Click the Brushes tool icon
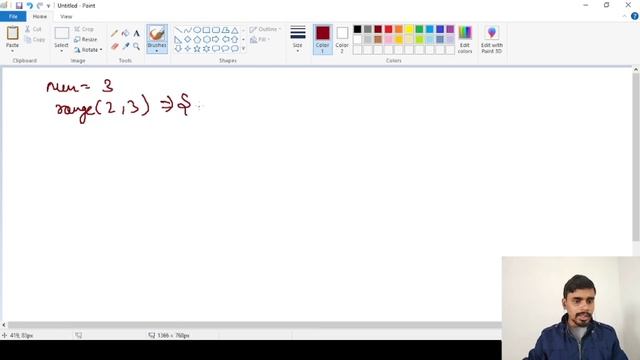640x360 pixels. point(157,33)
